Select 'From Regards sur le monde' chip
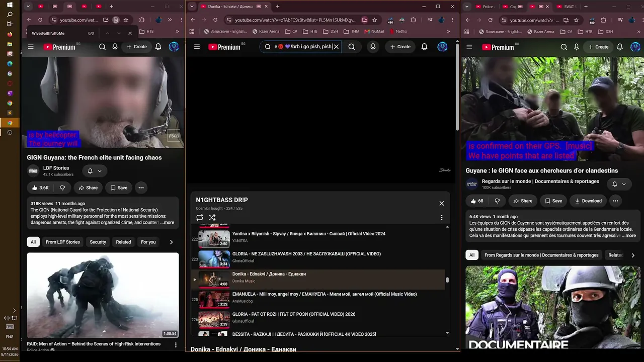Screen dimensions: 644x362 pyautogui.click(x=541, y=255)
